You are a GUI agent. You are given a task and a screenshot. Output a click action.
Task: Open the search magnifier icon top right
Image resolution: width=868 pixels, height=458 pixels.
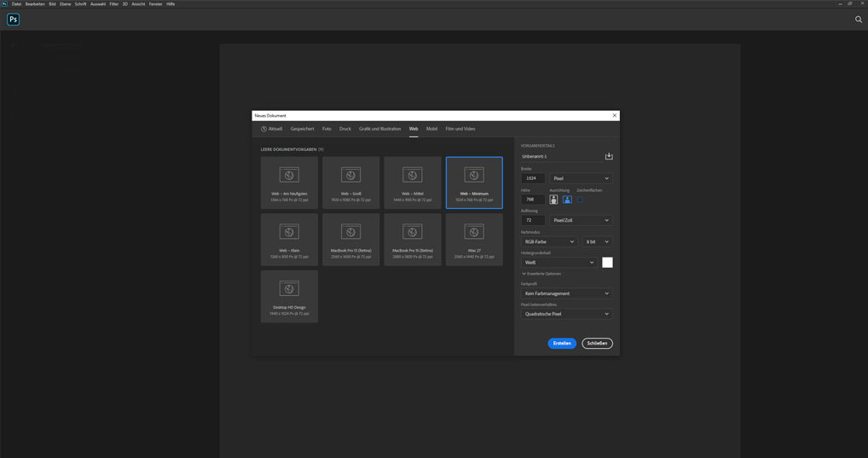coord(859,20)
